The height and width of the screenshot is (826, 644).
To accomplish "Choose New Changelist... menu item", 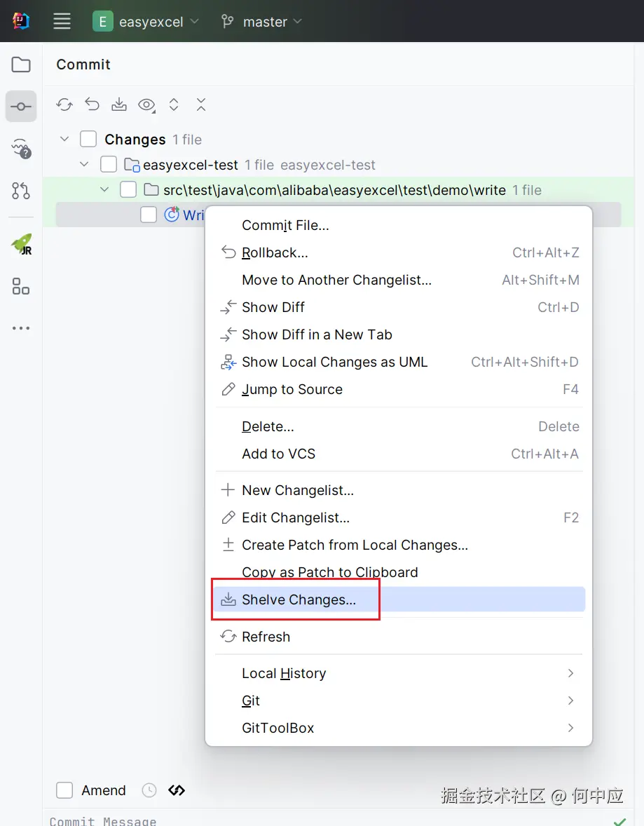I will pyautogui.click(x=399, y=490).
